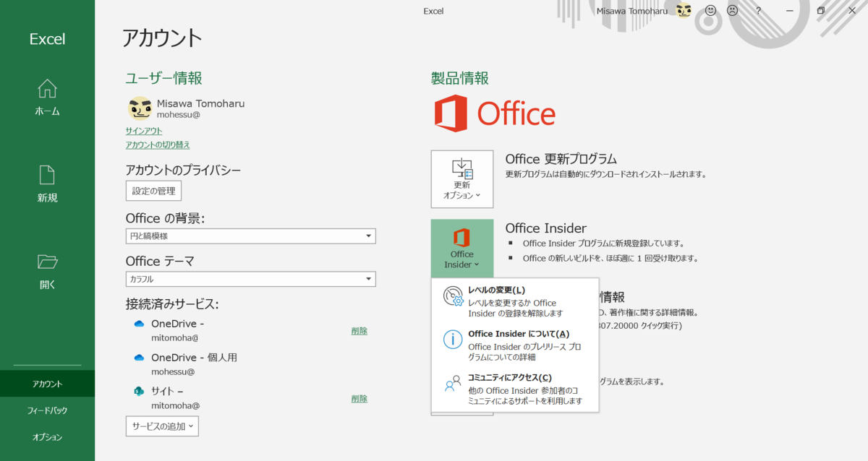This screenshot has width=868, height=461.
Task: Click the アカウントの切り替え link
Action: point(158,145)
